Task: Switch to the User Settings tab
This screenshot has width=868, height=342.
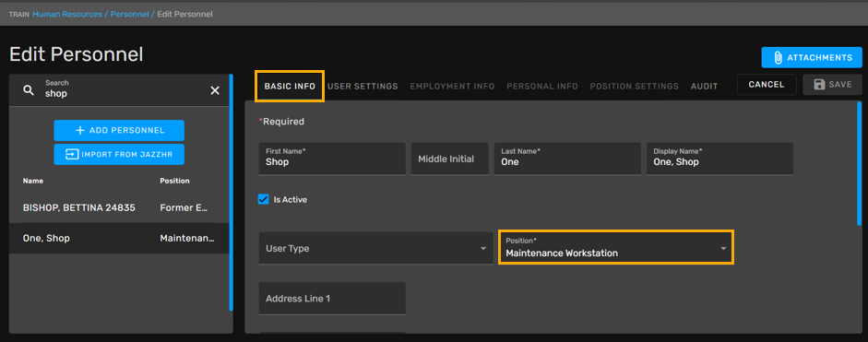Action: [x=363, y=87]
